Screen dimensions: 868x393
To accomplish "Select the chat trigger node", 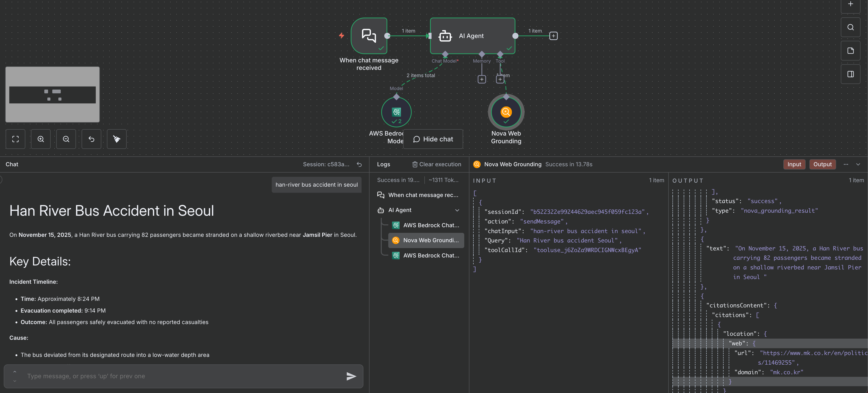I will [369, 36].
